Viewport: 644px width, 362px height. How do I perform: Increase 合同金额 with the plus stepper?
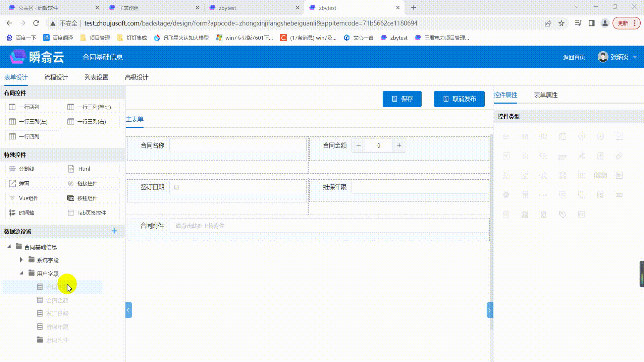pos(399,145)
